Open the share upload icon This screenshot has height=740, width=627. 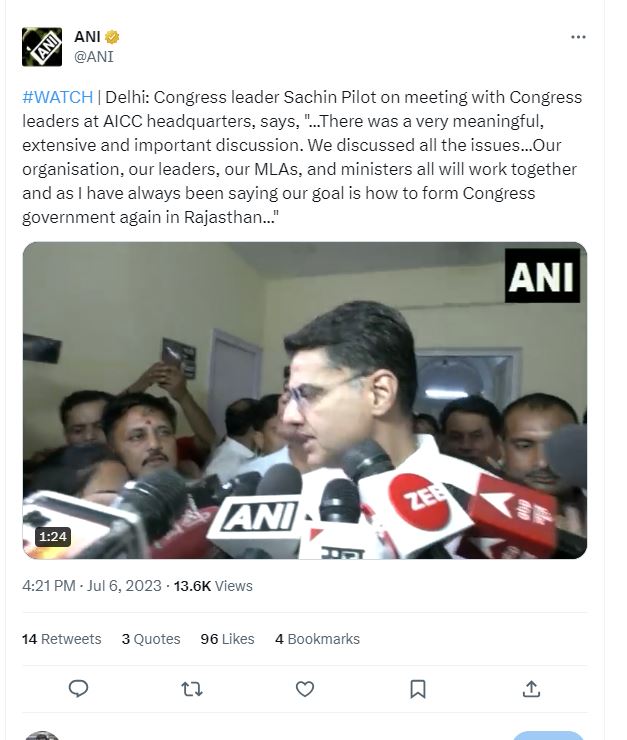pos(531,689)
